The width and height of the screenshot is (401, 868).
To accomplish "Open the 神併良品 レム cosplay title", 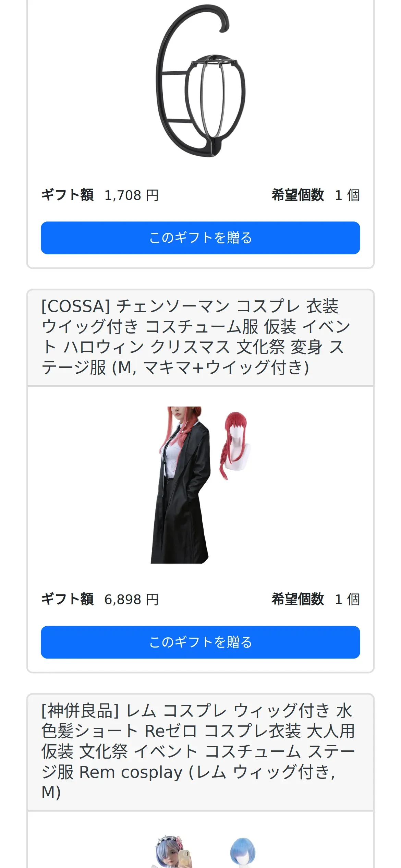I will tap(198, 751).
